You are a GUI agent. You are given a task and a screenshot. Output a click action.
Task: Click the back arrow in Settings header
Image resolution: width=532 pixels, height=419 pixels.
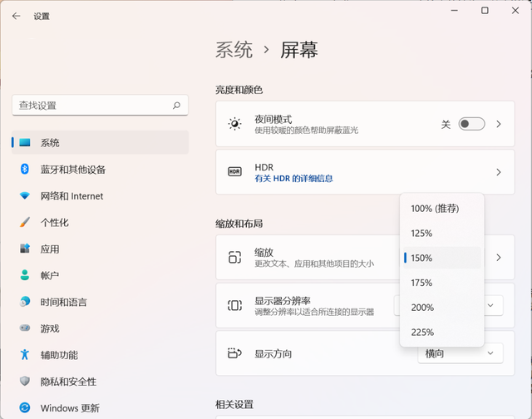[x=16, y=16]
